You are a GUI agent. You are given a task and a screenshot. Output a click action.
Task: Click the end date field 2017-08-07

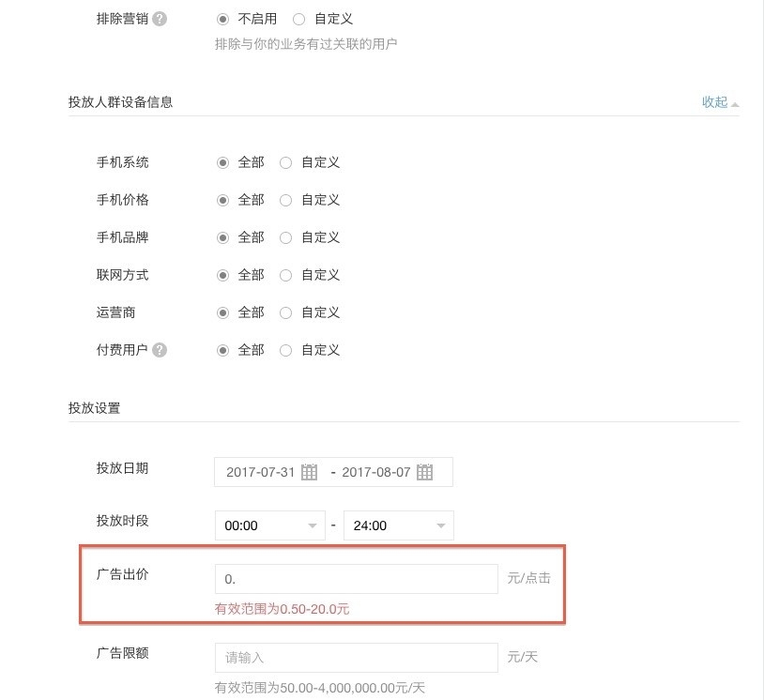pos(375,472)
